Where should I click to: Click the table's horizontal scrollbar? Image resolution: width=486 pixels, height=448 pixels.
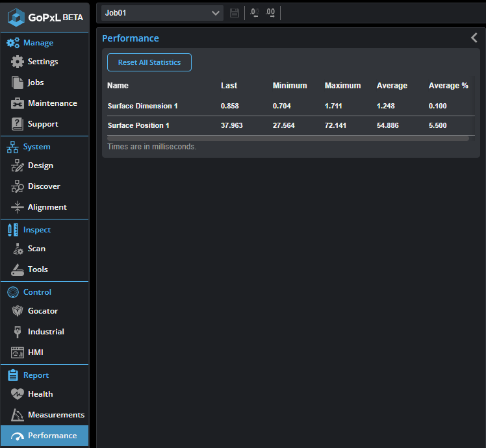coord(288,138)
